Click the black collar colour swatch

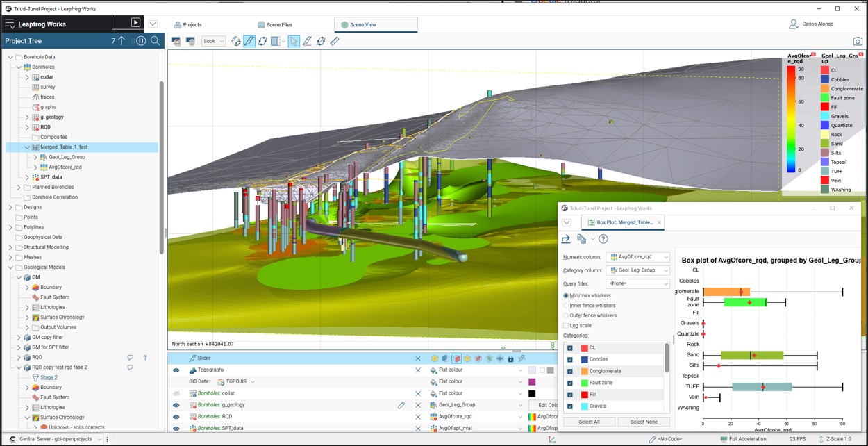[x=532, y=393]
